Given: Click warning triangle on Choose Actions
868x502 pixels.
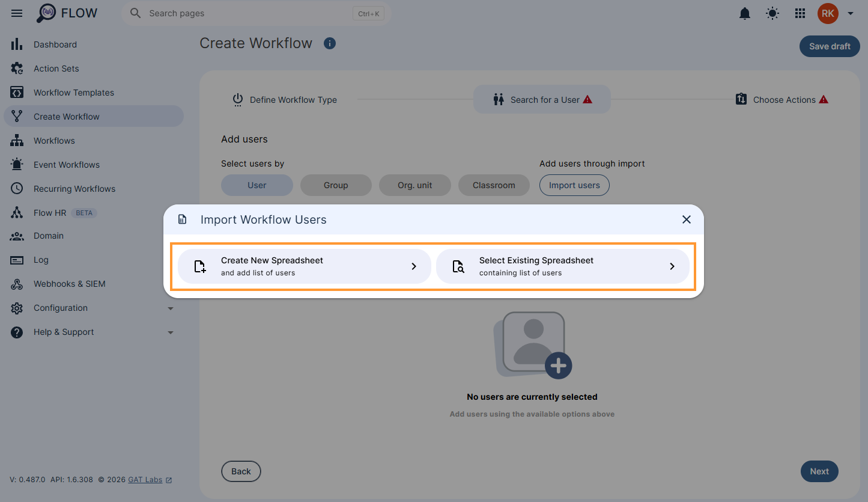Looking at the screenshot, I should click(x=824, y=99).
